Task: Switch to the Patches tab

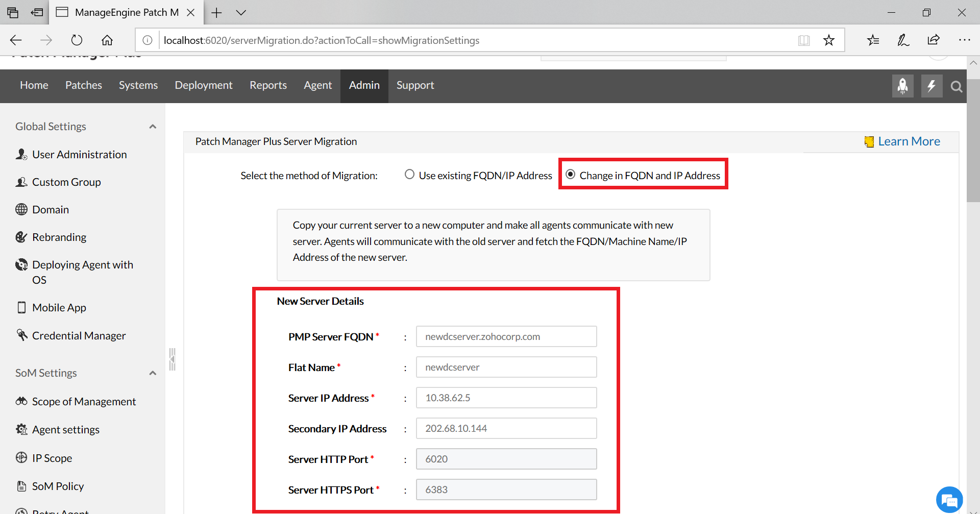Action: coord(83,85)
